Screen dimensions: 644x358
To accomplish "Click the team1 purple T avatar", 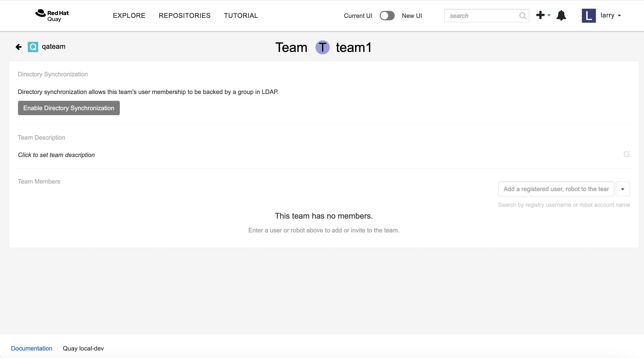I will coord(322,47).
